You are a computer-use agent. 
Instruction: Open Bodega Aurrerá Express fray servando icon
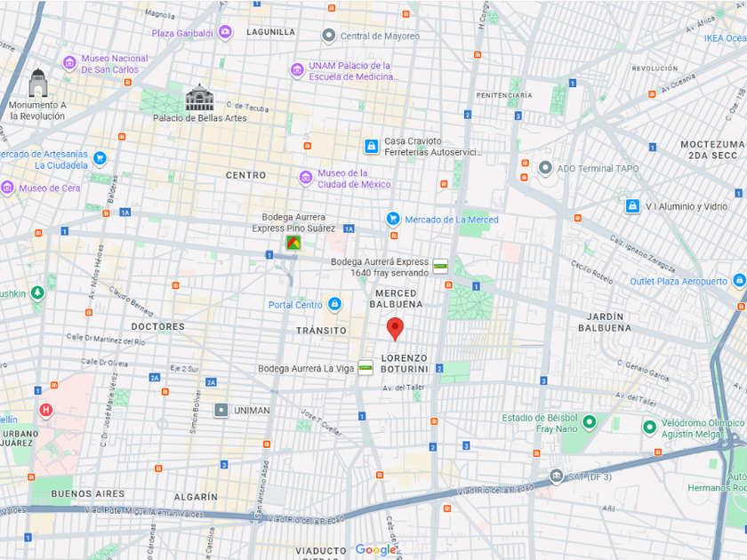click(x=440, y=267)
